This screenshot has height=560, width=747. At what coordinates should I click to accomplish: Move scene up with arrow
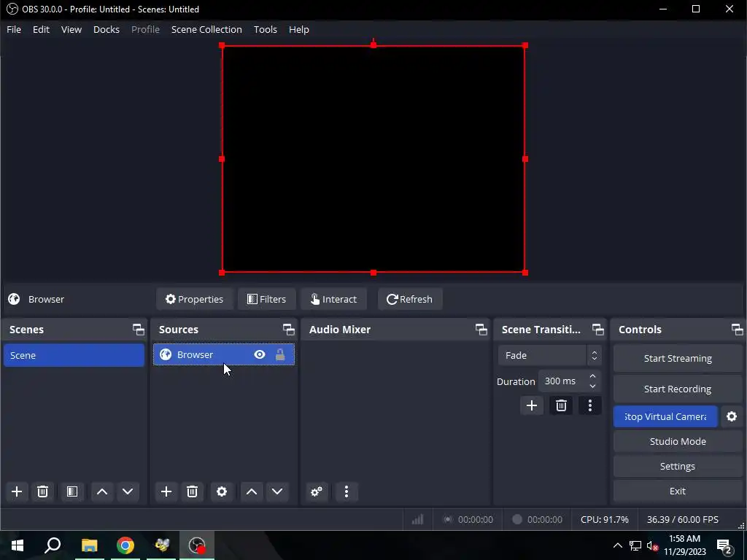click(102, 491)
